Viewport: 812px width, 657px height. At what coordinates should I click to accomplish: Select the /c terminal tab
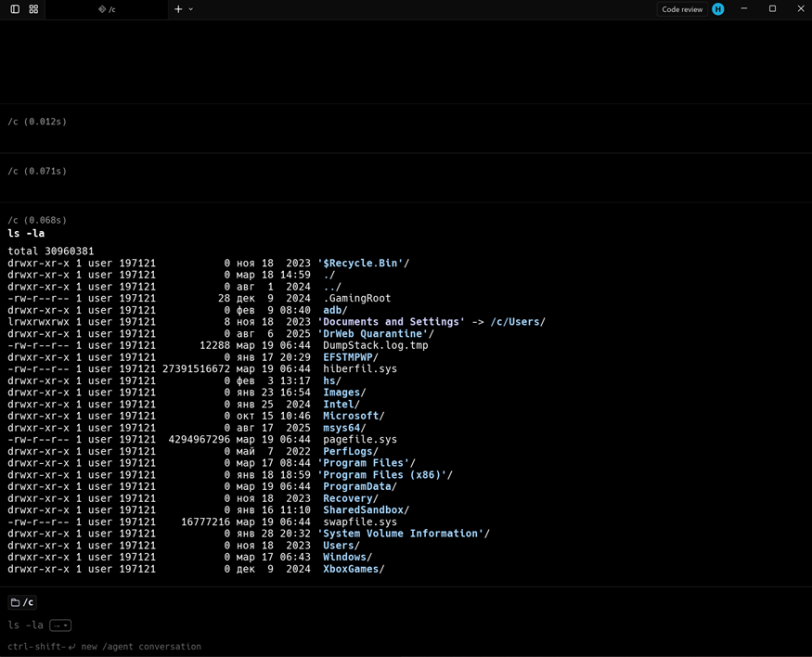click(x=107, y=9)
